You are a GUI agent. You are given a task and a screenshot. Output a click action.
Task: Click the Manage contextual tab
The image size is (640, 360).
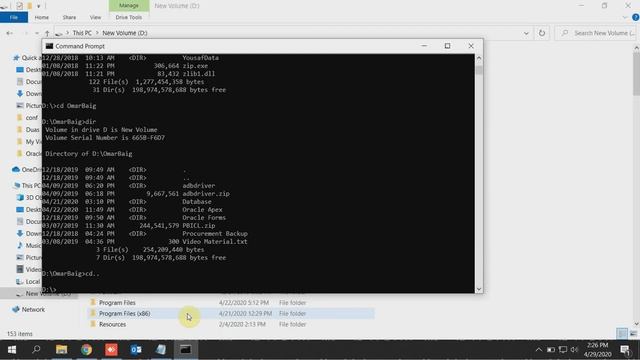tap(129, 6)
